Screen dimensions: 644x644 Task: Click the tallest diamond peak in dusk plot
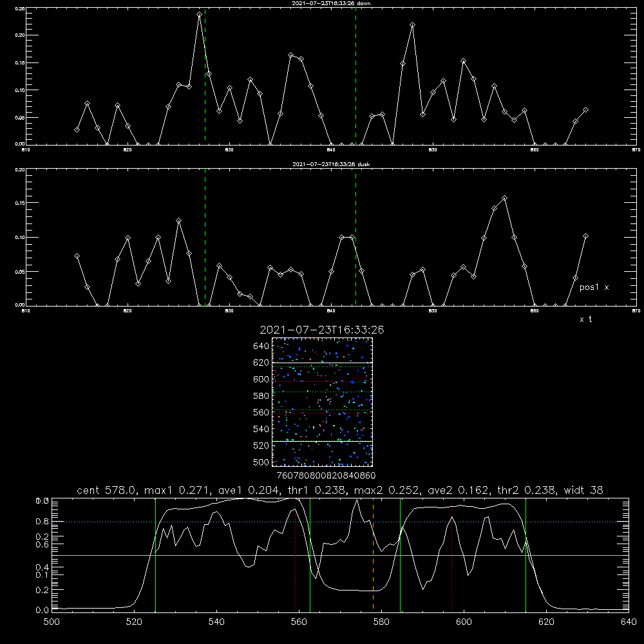(504, 198)
